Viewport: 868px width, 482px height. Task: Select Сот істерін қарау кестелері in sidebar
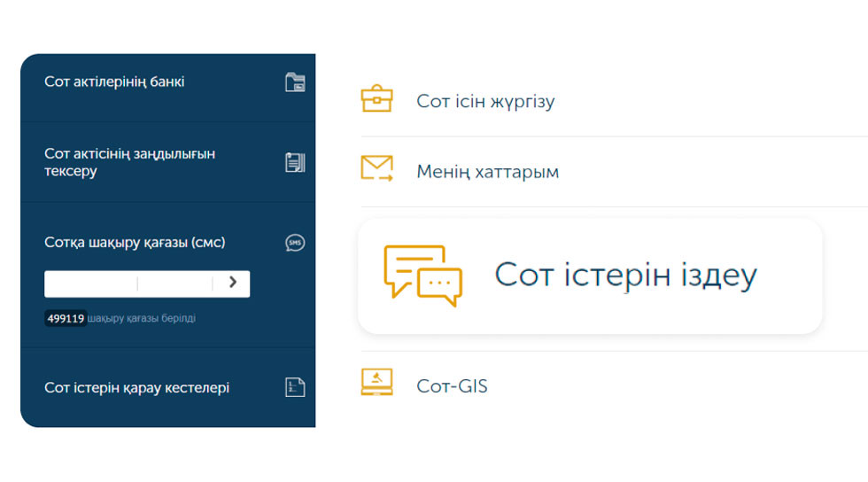click(x=136, y=388)
